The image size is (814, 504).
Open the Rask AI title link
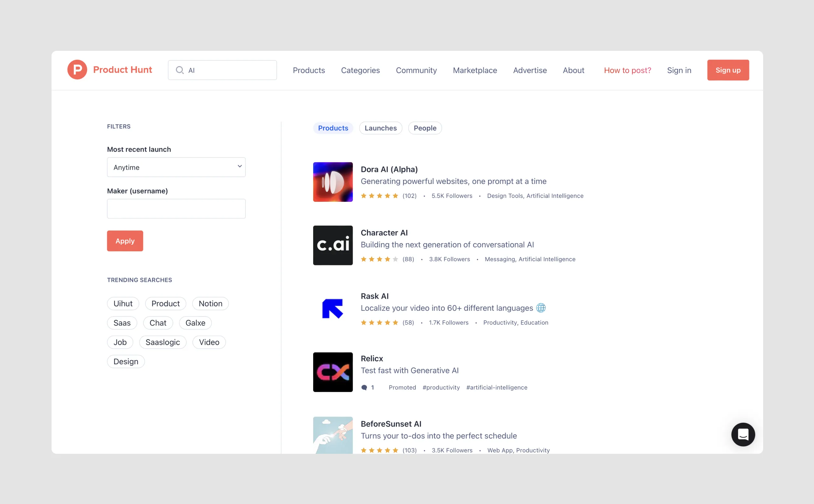coord(375,296)
